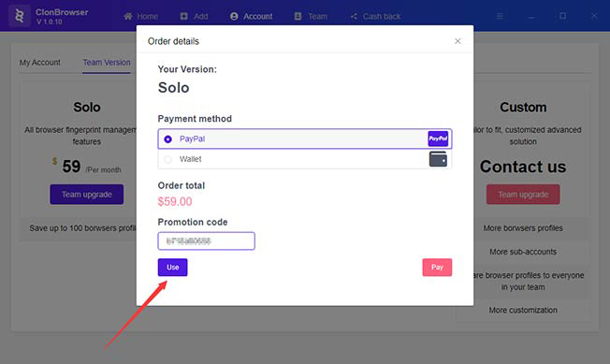Screen dimensions: 610x364
Task: Click the Wallet icon
Action: pyautogui.click(x=438, y=159)
